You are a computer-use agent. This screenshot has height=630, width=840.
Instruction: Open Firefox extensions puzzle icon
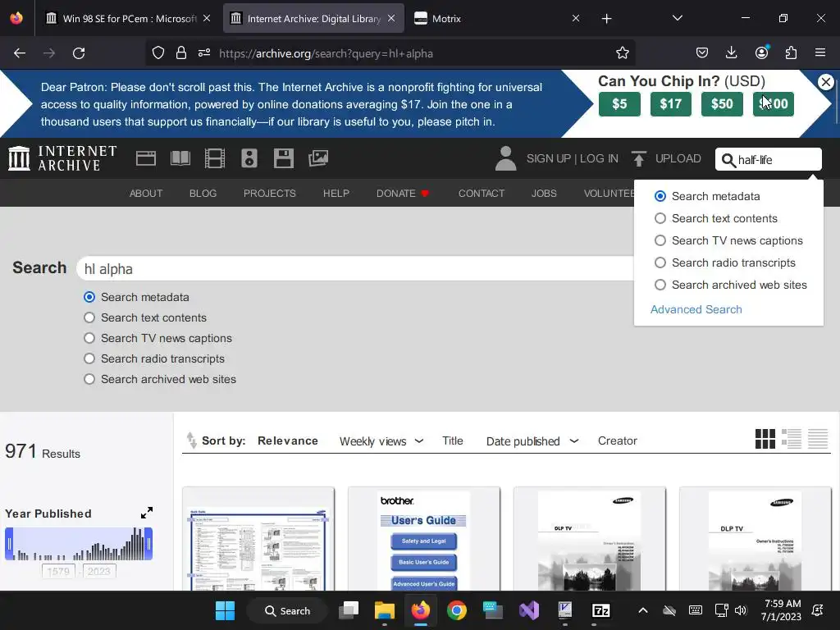pyautogui.click(x=791, y=52)
